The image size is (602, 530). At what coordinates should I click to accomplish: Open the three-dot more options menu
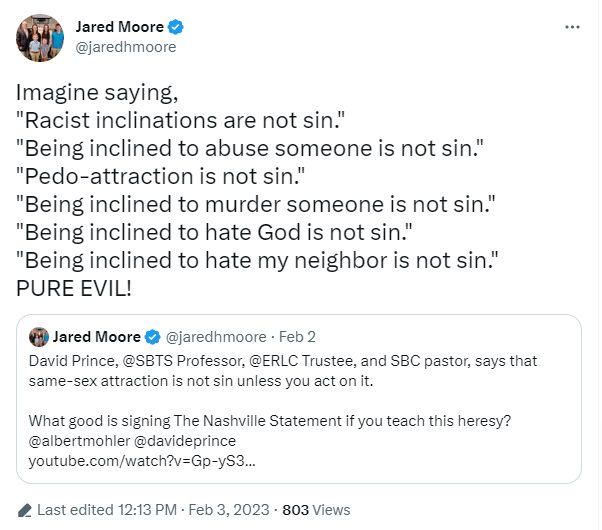(x=572, y=27)
